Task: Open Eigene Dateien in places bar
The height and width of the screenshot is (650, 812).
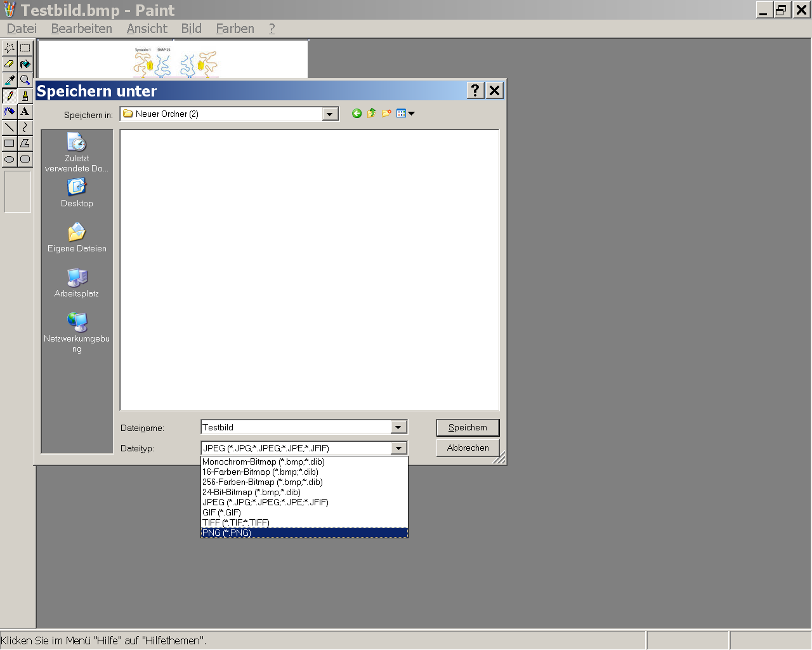Action: pos(77,238)
